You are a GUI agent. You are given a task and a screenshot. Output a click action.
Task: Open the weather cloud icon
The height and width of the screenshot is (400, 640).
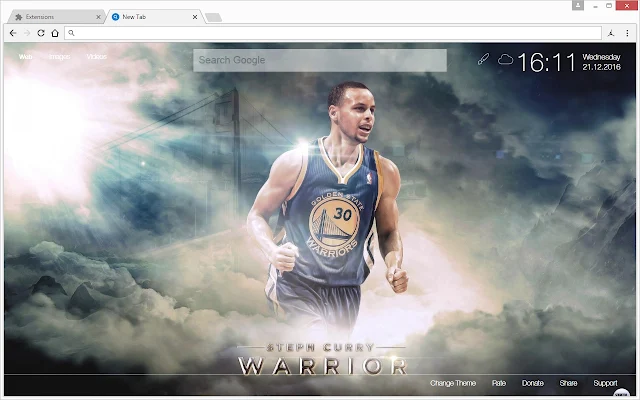pyautogui.click(x=505, y=60)
